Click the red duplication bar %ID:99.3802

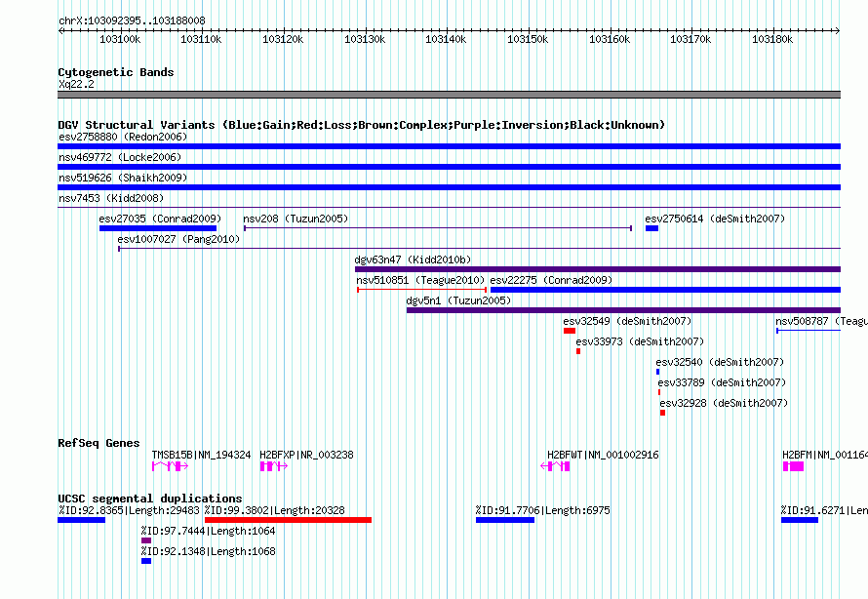click(x=288, y=520)
